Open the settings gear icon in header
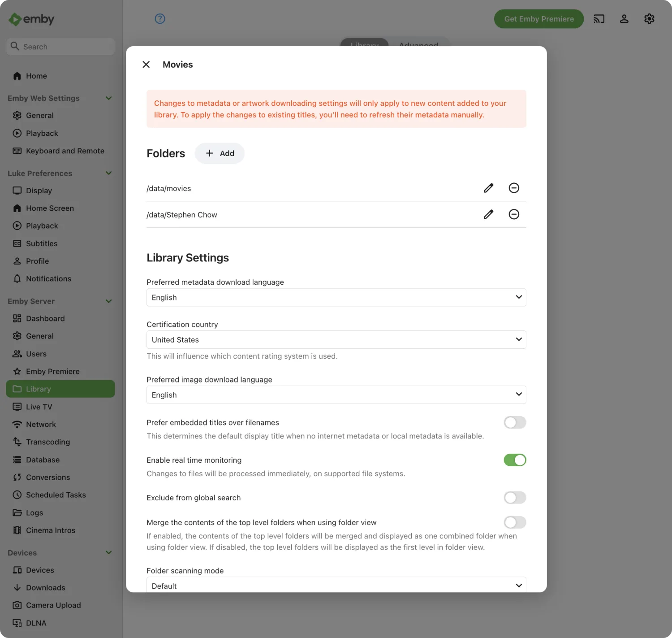The width and height of the screenshot is (672, 638). pos(649,19)
